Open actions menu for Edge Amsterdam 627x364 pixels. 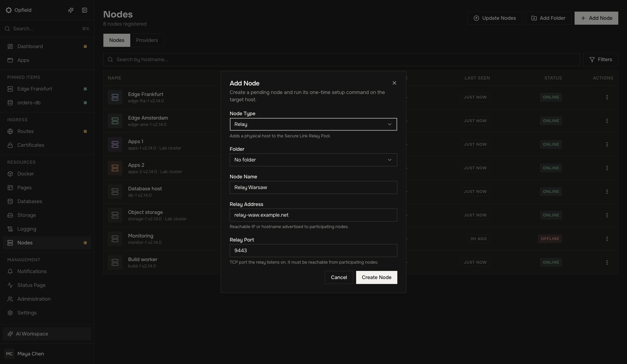pos(607,121)
